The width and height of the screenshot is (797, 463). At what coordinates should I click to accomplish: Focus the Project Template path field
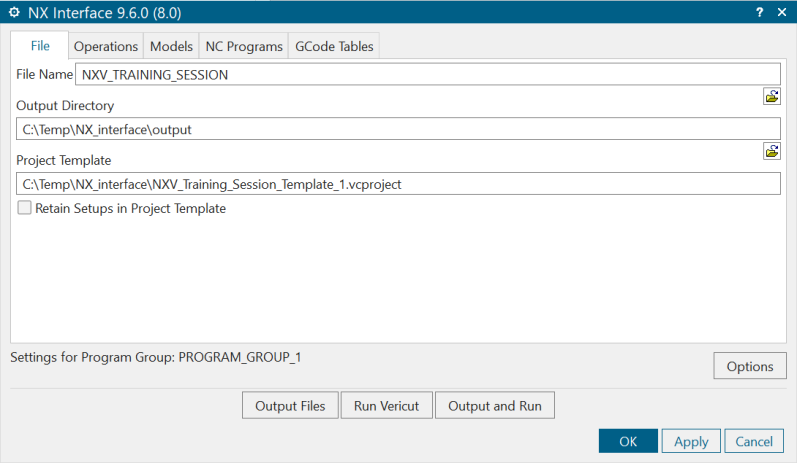398,183
